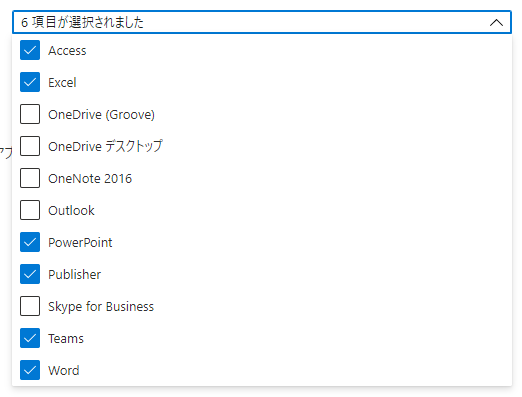Uncheck the Publisher checkbox
The image size is (522, 397).
pyautogui.click(x=30, y=274)
